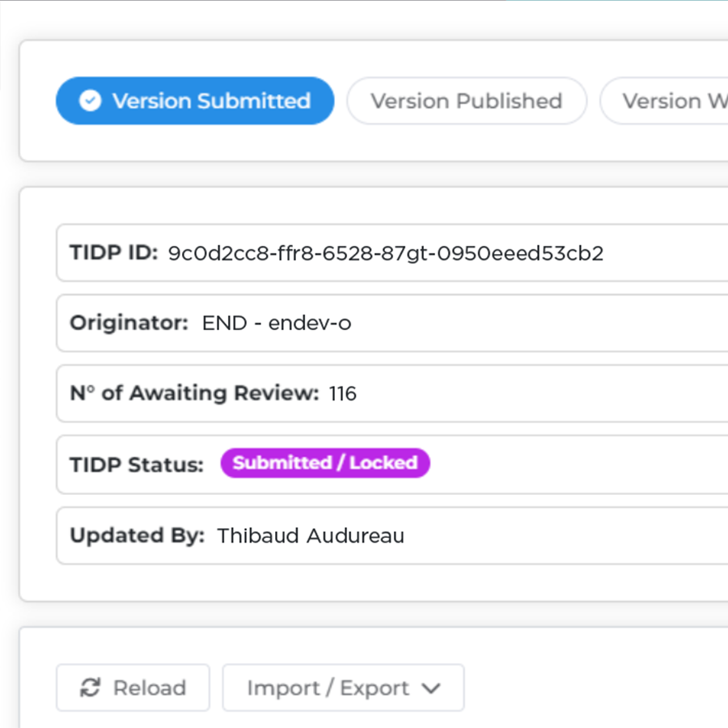
Task: Click the Awaiting Review count 116
Action: point(343,394)
